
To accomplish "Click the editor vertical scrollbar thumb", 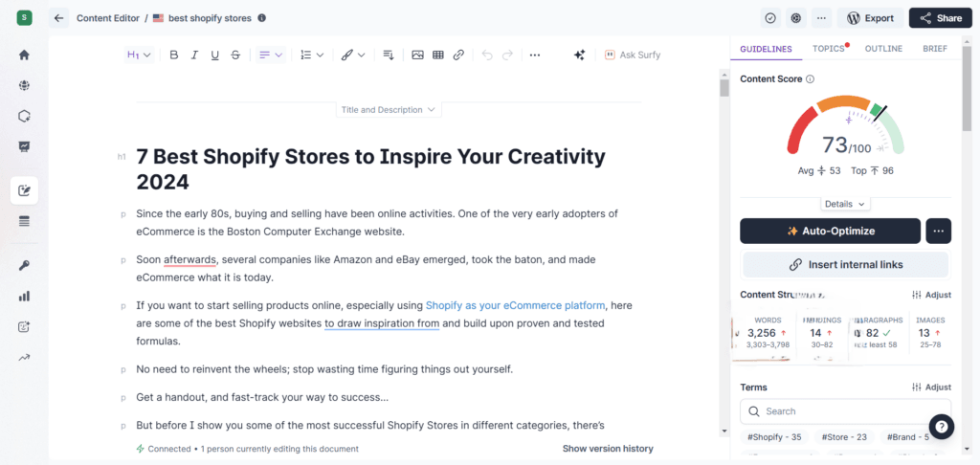I will click(x=724, y=87).
